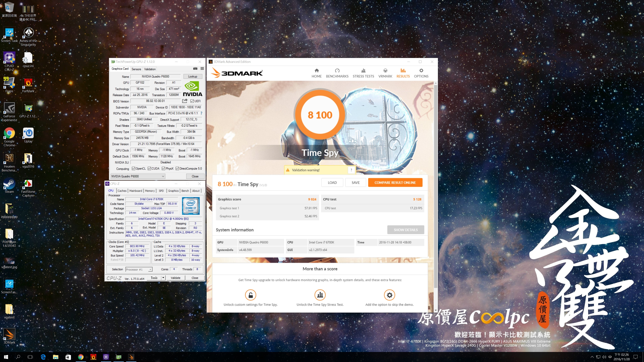
Task: Click the SHOW DETAILS button
Action: coord(406,230)
